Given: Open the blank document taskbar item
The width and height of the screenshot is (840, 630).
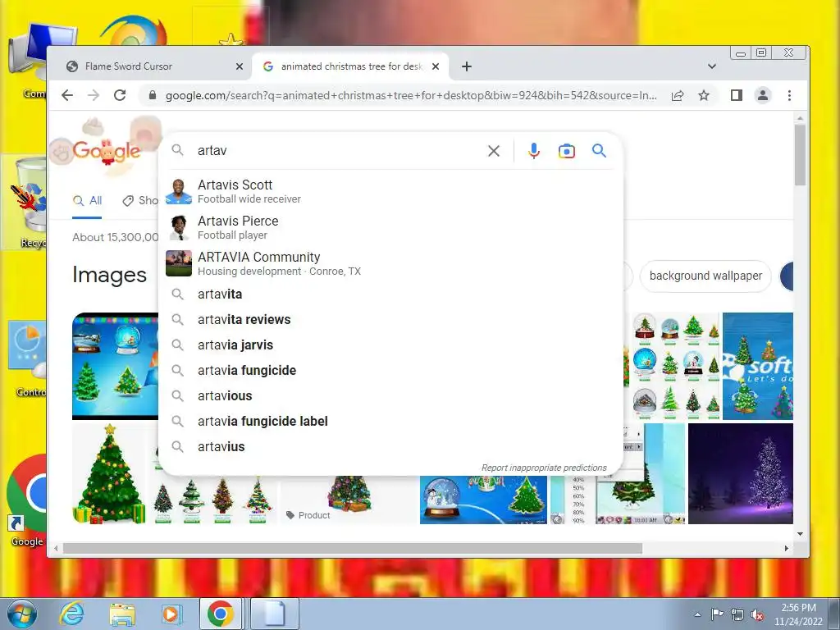Looking at the screenshot, I should click(274, 614).
